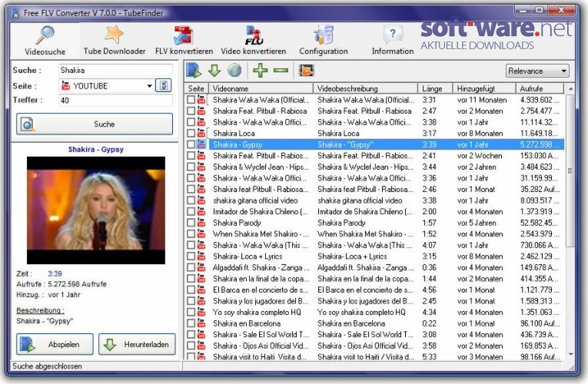This screenshot has height=384, width=588.
Task: Open the Information tab
Action: pos(392,41)
